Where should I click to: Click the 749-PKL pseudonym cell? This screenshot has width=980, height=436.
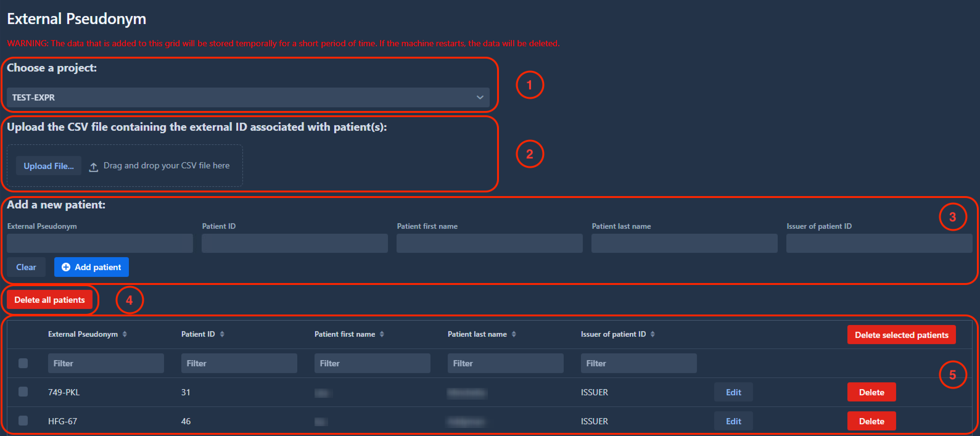coord(64,392)
